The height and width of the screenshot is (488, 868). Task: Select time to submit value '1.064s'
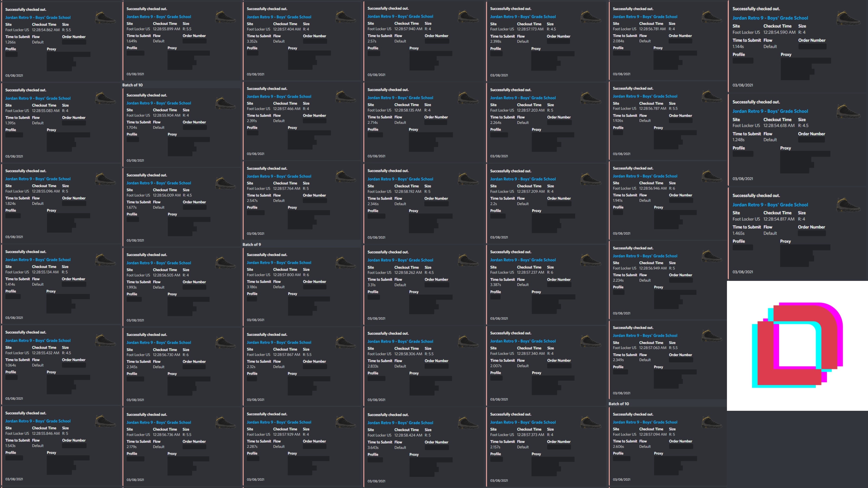(x=10, y=365)
